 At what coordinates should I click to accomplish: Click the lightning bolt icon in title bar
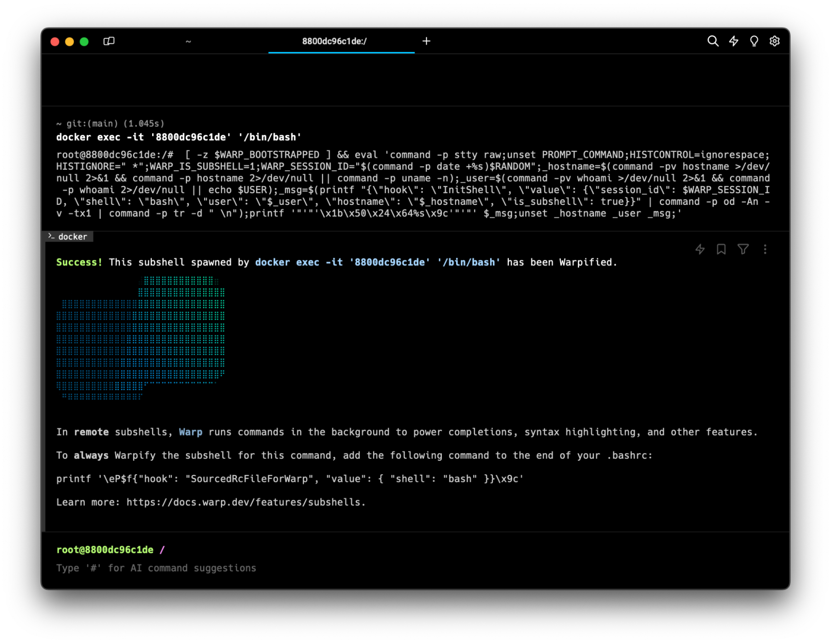pyautogui.click(x=733, y=41)
